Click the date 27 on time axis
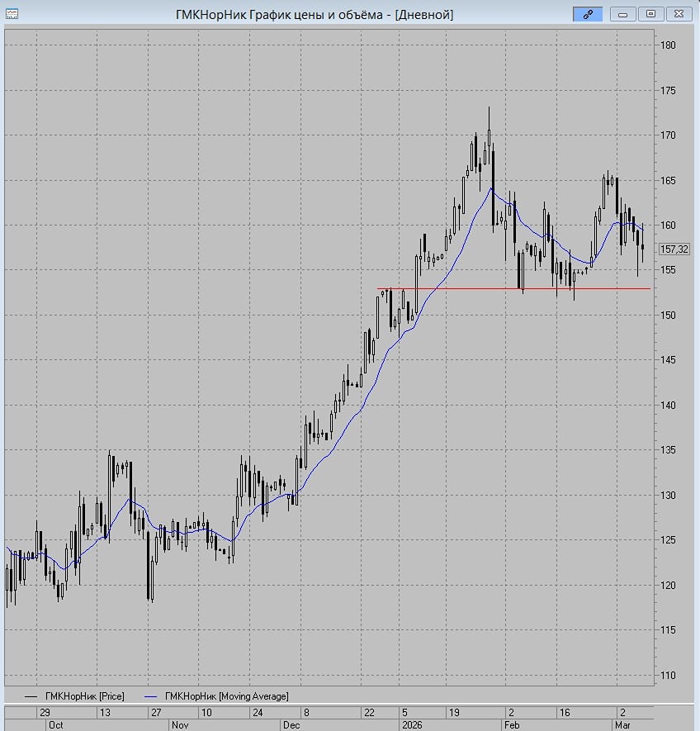This screenshot has width=700, height=731. coord(156,712)
